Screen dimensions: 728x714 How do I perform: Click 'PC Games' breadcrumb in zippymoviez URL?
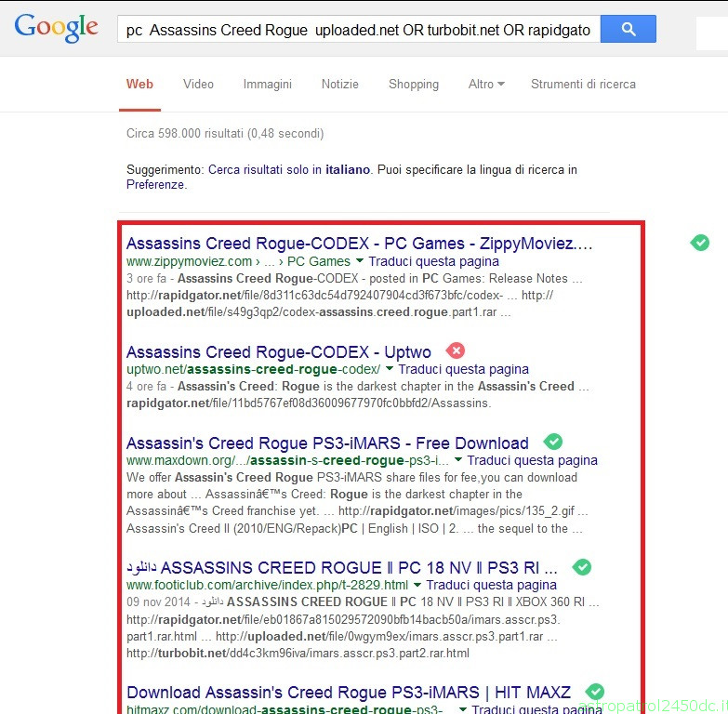pyautogui.click(x=319, y=261)
